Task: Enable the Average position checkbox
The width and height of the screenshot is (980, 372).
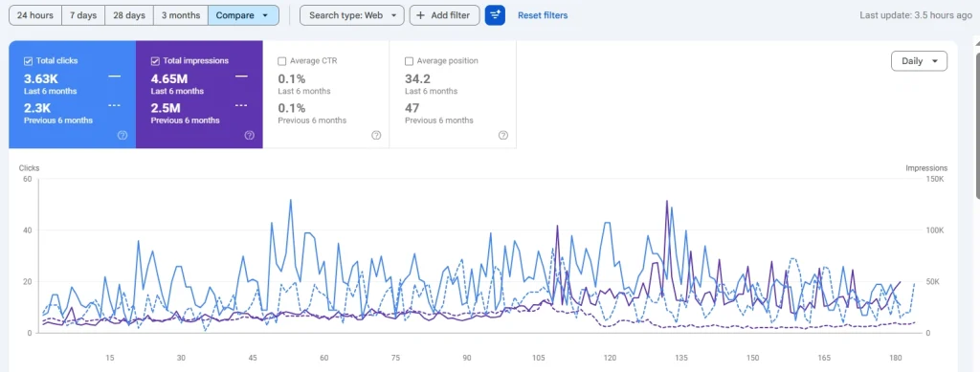Action: pyautogui.click(x=410, y=61)
